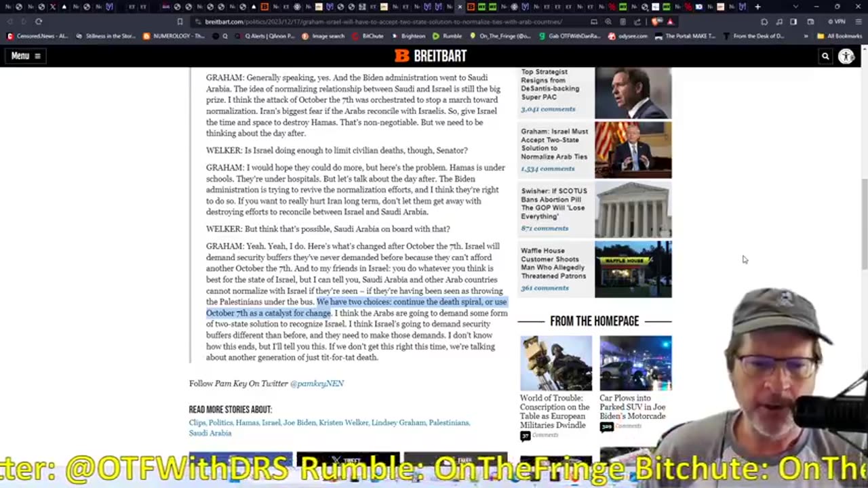
Task: Open Swisher: If SCOTUS Bans Abortion Pill headline
Action: click(x=553, y=203)
